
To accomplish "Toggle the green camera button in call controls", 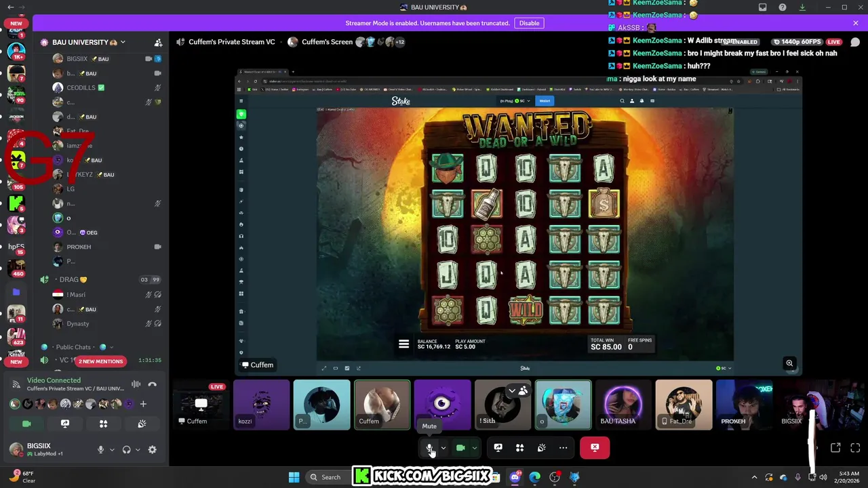I will pos(460,447).
